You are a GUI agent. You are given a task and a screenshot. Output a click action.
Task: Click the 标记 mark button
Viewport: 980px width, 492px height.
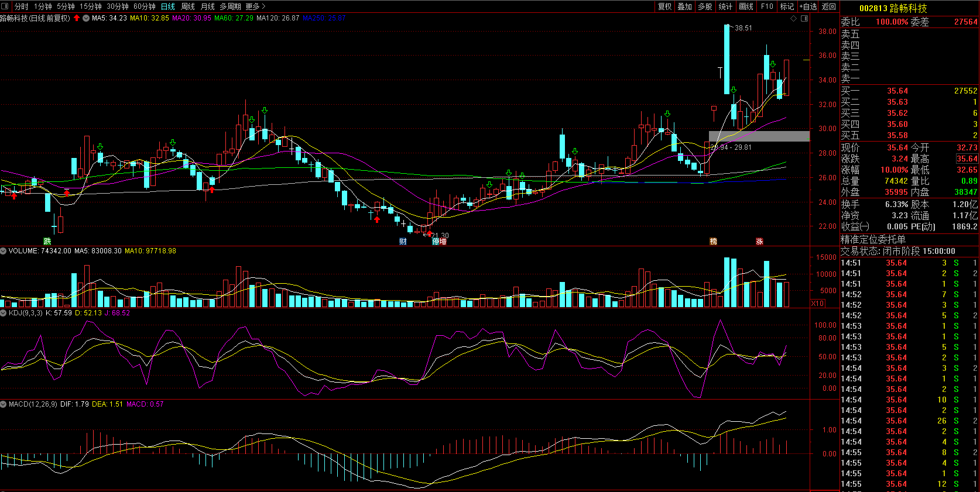787,6
